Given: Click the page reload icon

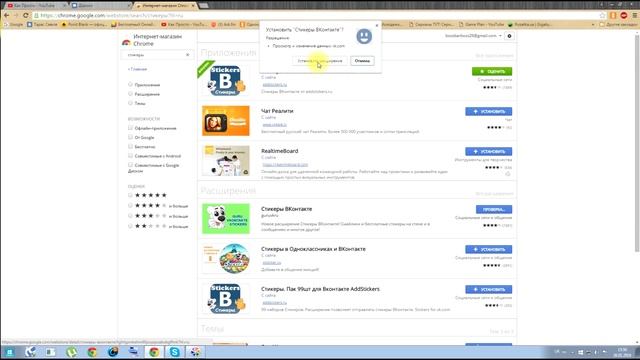Looking at the screenshot, I should pyautogui.click(x=25, y=16).
